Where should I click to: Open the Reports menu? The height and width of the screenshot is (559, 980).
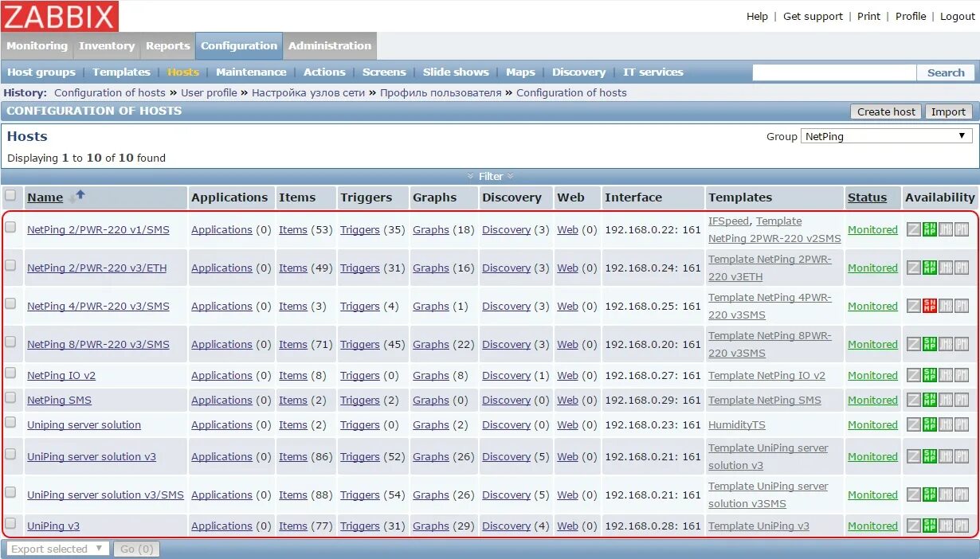(167, 46)
